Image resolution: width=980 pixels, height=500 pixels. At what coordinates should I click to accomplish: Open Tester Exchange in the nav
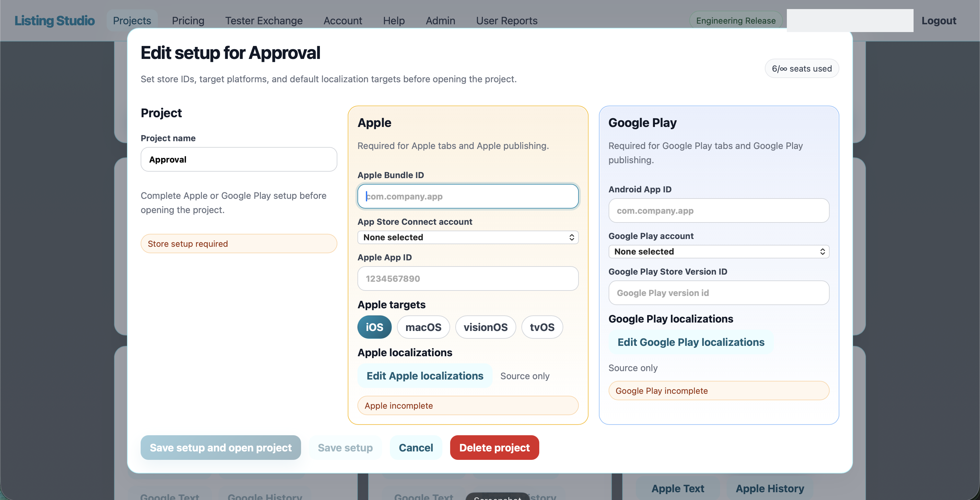[x=264, y=20]
